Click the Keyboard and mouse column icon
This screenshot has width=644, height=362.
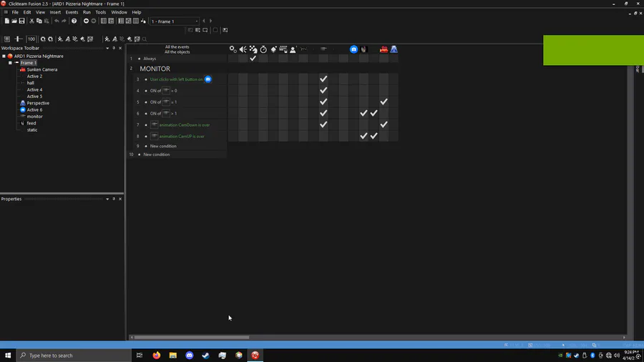point(283,49)
